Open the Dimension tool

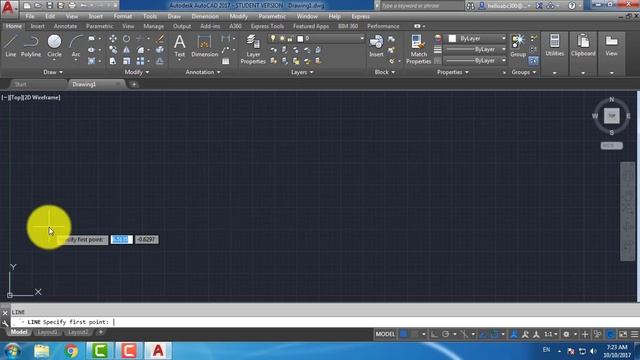pos(204,46)
